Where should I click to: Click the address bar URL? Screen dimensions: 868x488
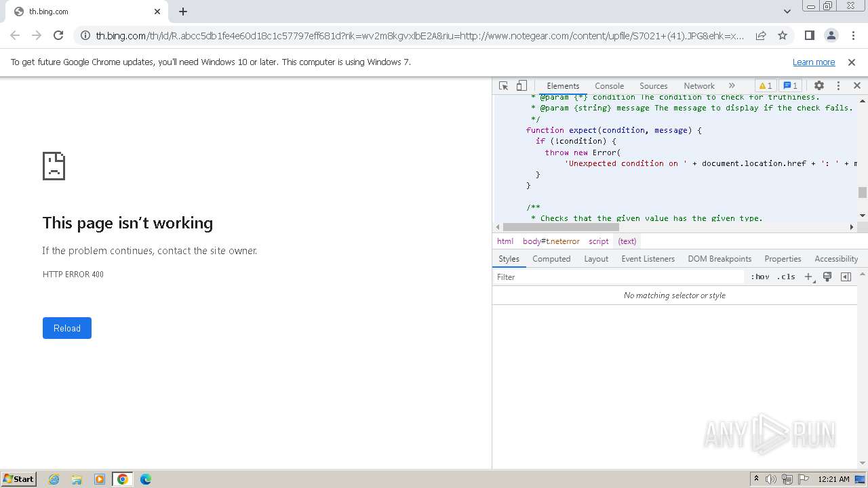click(420, 35)
